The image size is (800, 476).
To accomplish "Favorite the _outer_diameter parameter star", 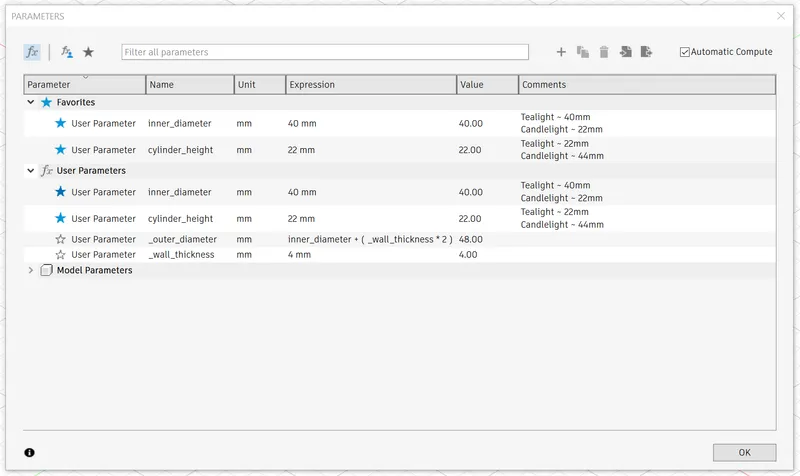I will point(60,239).
